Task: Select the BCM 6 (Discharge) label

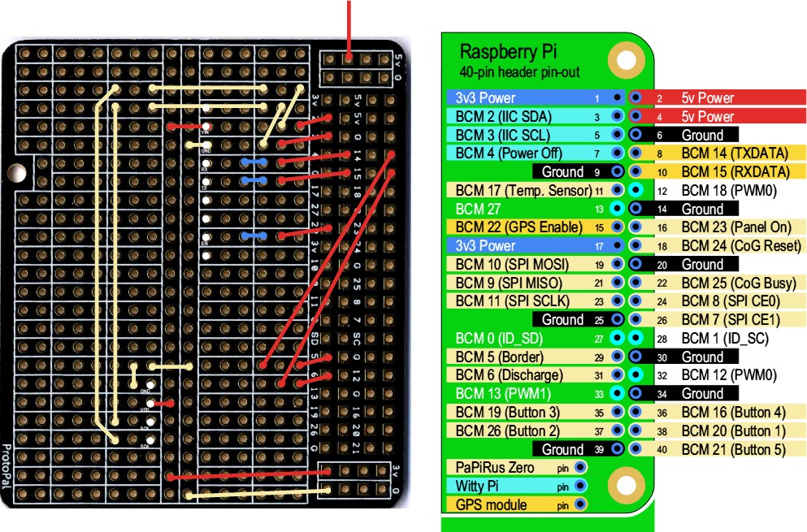Action: [509, 375]
